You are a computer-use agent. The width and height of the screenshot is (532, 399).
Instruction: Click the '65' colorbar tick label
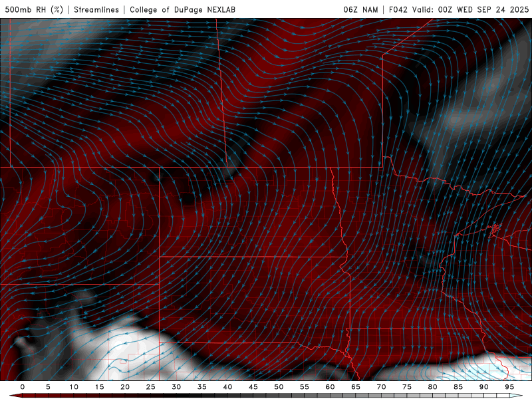(356, 387)
